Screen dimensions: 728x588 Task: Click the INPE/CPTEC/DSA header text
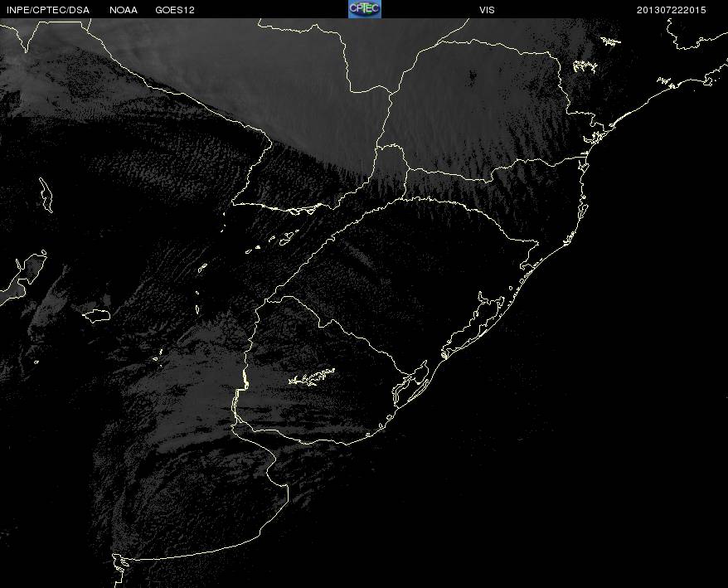[48, 10]
